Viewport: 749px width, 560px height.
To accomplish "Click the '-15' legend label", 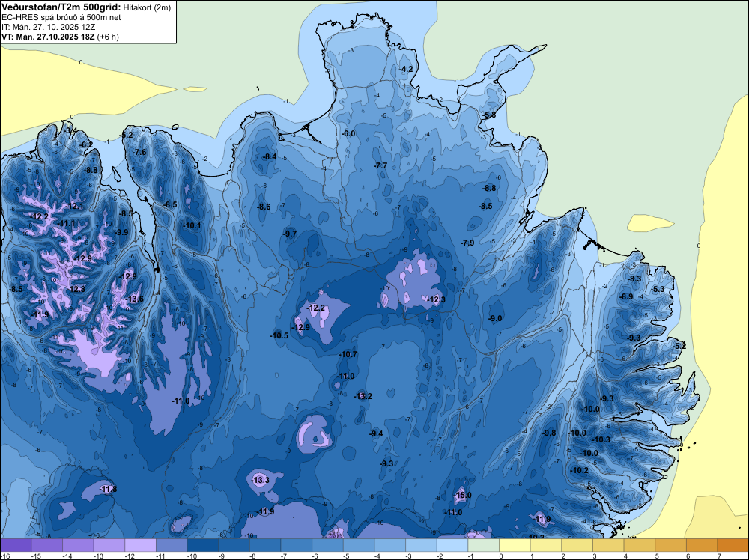I will click(x=35, y=556).
